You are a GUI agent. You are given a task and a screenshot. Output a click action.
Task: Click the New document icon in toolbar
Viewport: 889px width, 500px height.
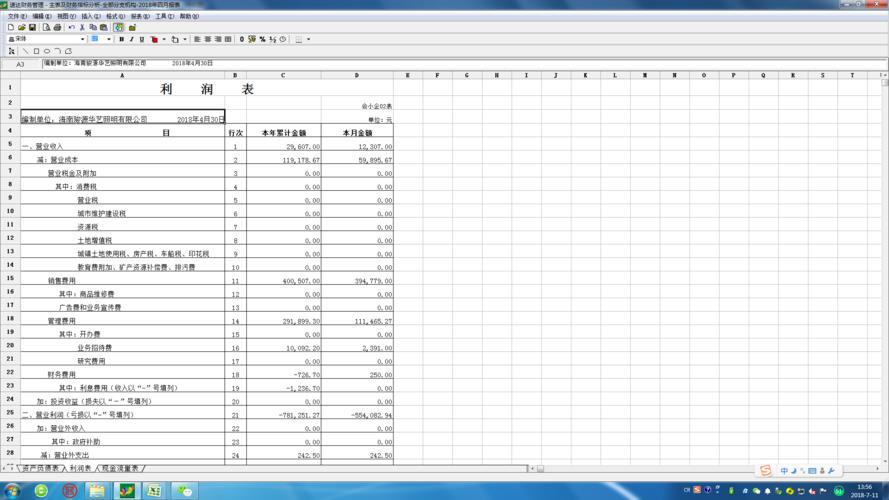coord(11,28)
